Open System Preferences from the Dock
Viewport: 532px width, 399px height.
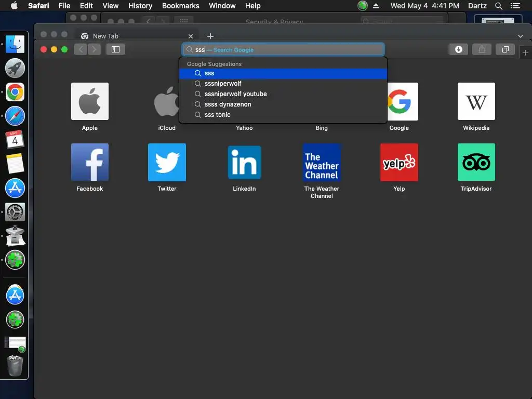tap(15, 212)
